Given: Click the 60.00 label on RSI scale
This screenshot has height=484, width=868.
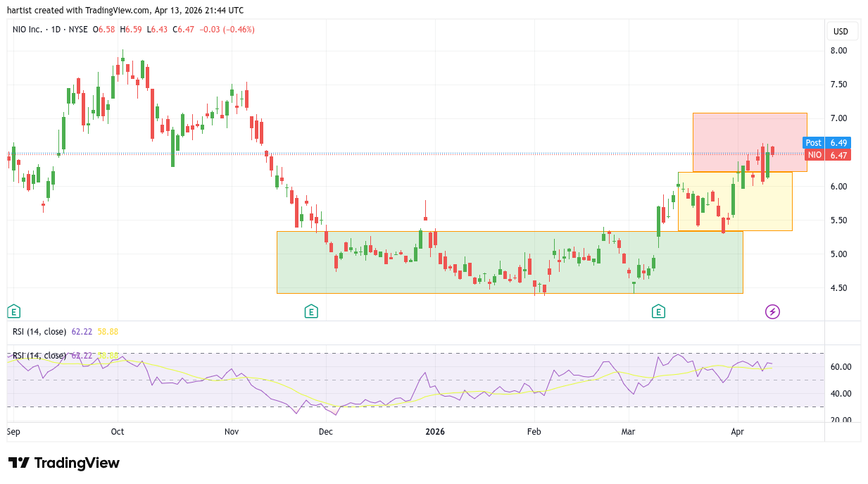Looking at the screenshot, I should [841, 367].
